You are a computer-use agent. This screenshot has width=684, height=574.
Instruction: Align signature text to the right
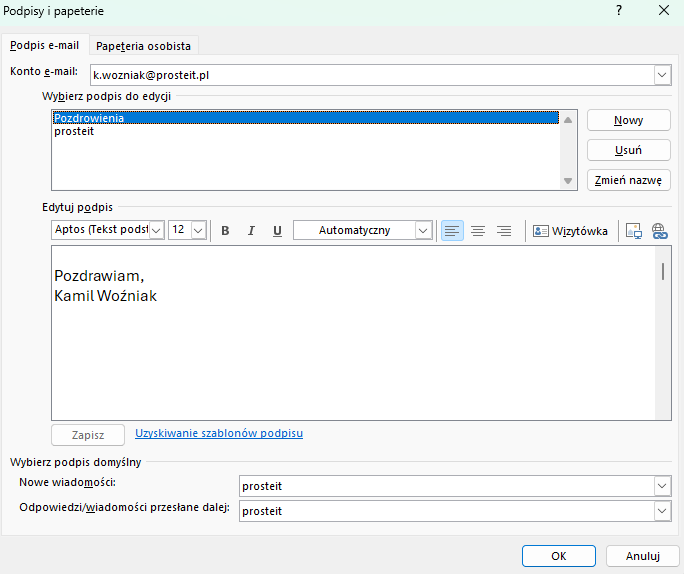pyautogui.click(x=504, y=231)
